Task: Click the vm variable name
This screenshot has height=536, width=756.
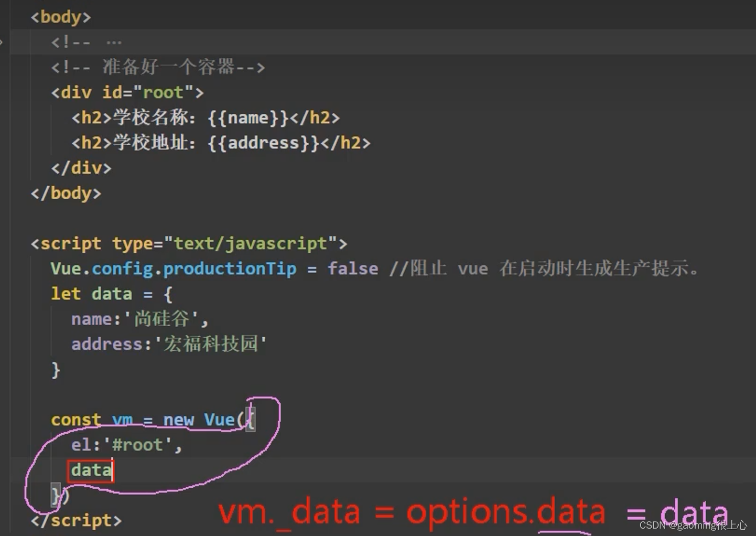Action: (x=122, y=420)
